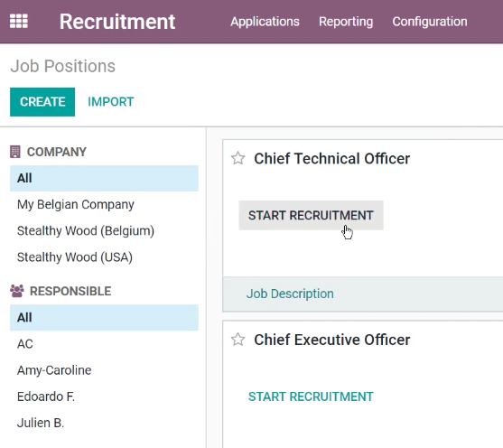
Task: Start recruitment for Chief Executive Officer
Action: coord(311,397)
